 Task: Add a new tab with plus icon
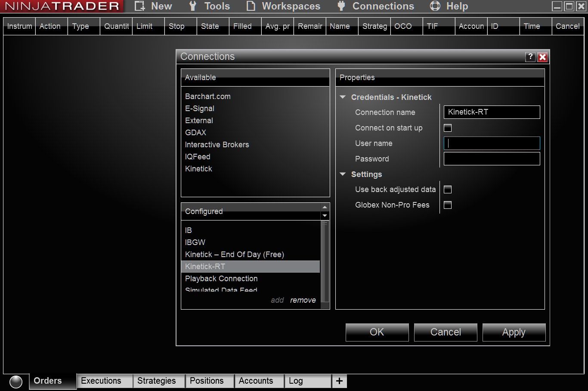[x=339, y=381]
